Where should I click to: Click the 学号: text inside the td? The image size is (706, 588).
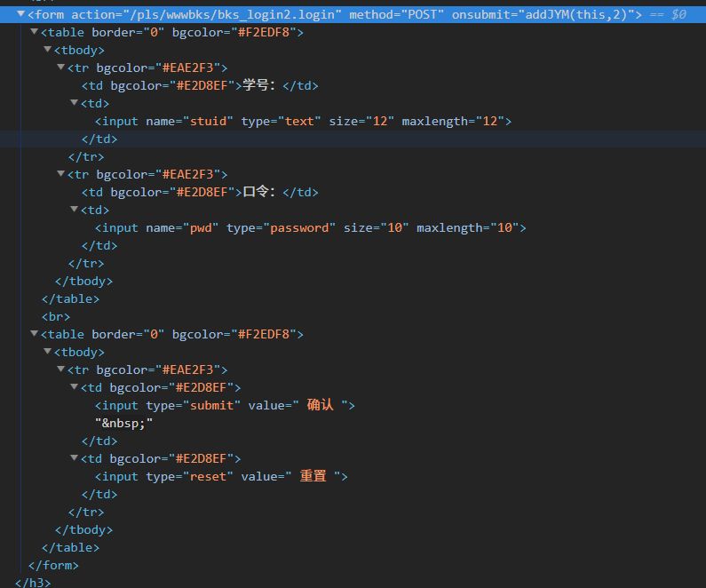[x=259, y=85]
